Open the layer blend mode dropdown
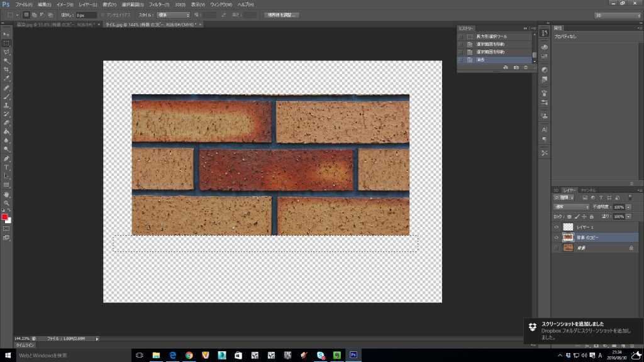Image resolution: width=644 pixels, height=362 pixels. [571, 207]
